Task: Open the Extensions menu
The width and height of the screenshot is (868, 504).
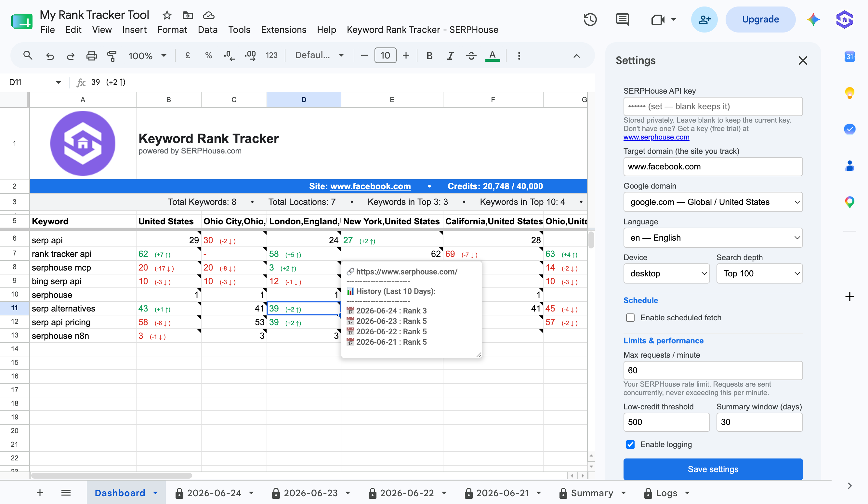Action: click(283, 30)
